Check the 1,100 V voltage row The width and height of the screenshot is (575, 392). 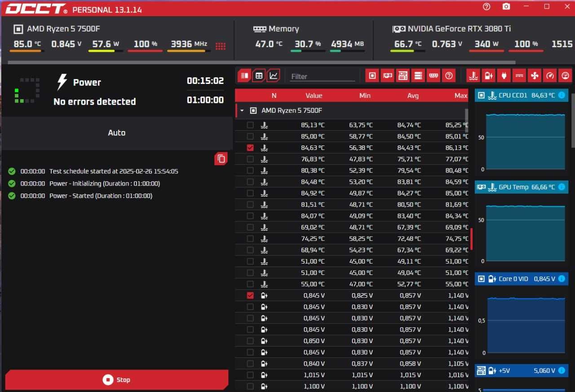click(x=250, y=386)
